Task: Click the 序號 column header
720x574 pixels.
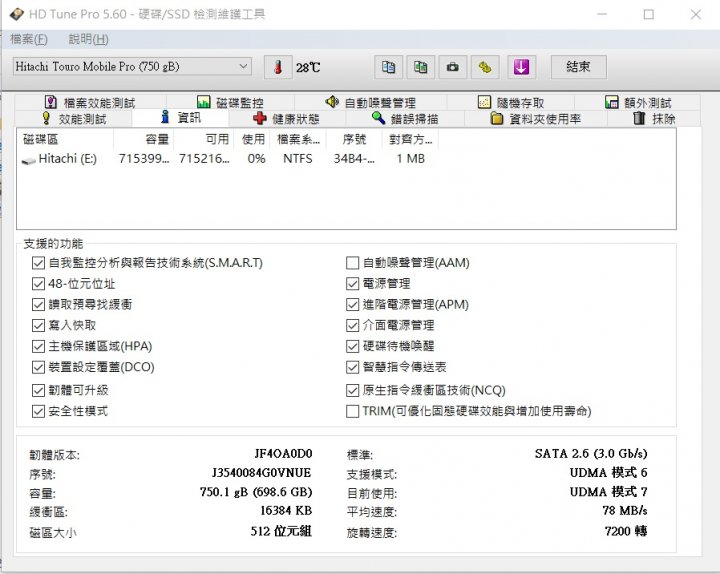Action: click(354, 139)
